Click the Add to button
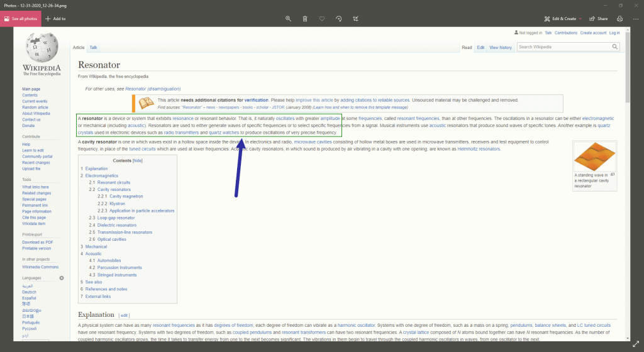Screen dimensions: 644x352 tap(55, 18)
